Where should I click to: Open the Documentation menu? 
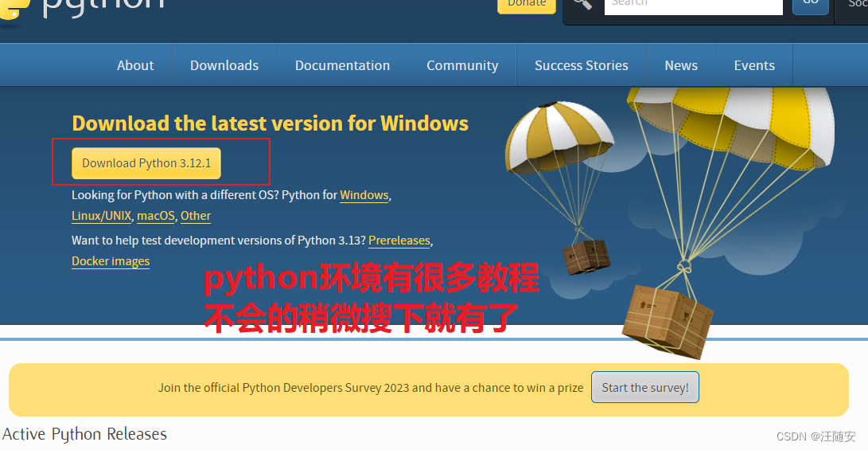coord(342,65)
